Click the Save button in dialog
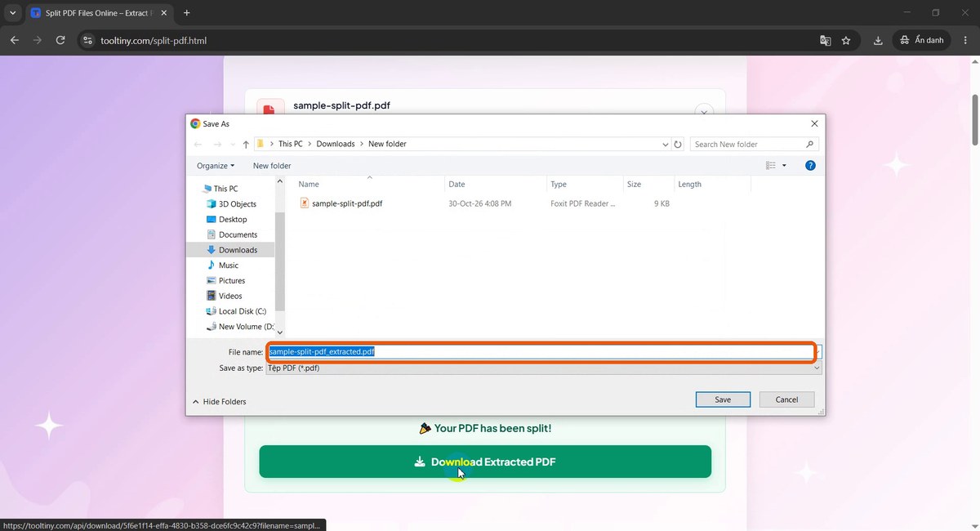 coord(723,399)
